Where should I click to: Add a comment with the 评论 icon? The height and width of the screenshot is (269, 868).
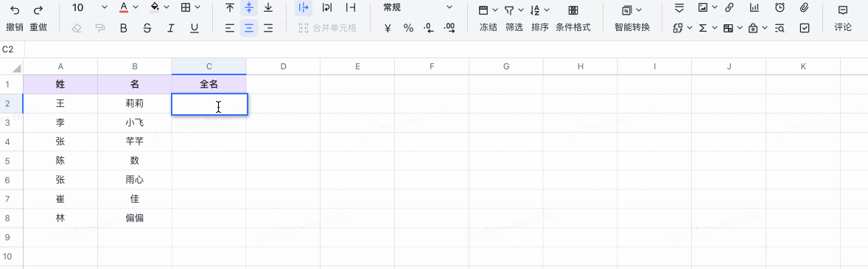coord(843,18)
